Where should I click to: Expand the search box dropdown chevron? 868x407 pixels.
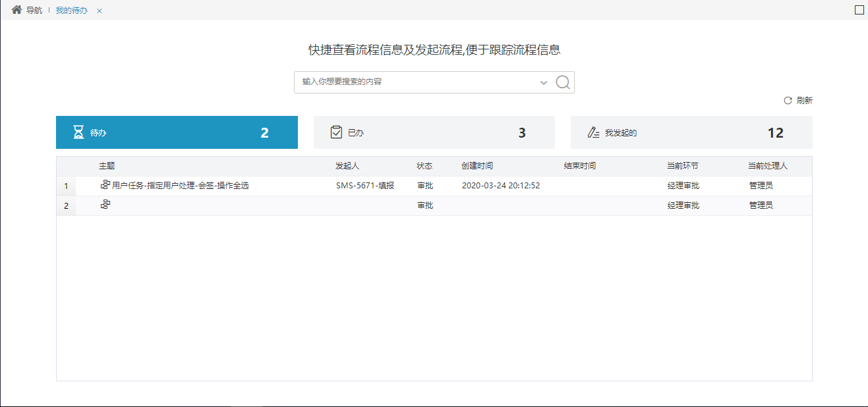tap(544, 82)
